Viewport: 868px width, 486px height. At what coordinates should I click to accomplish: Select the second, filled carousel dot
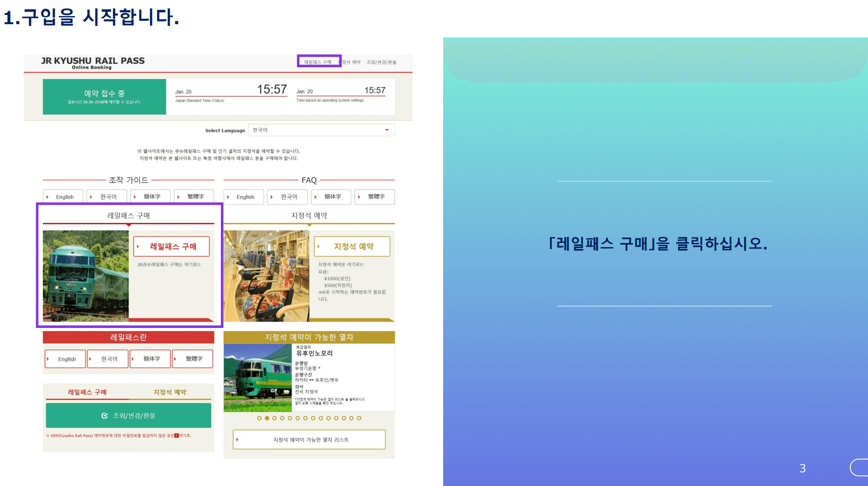(267, 418)
